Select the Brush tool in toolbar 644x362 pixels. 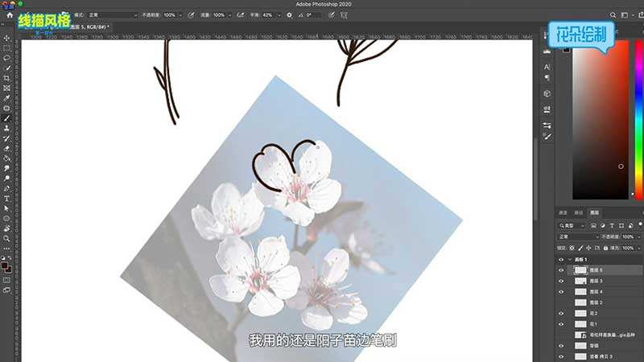pyautogui.click(x=6, y=118)
